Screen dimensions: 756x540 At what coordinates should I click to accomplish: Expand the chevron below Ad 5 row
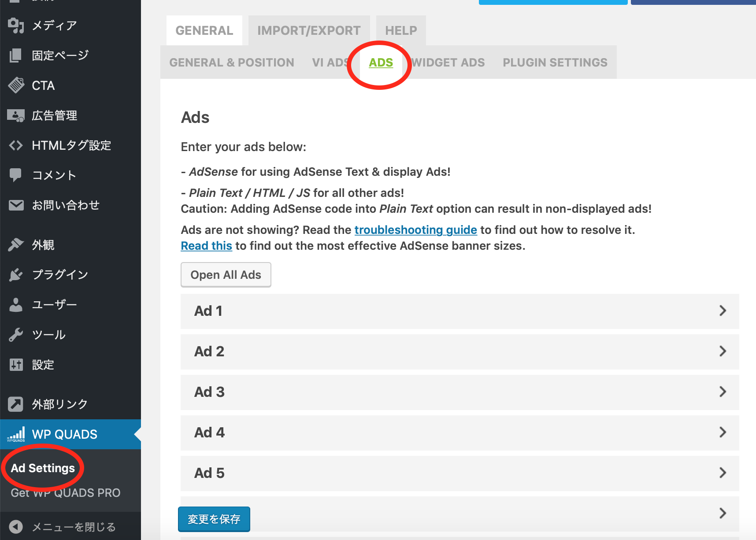(x=723, y=513)
